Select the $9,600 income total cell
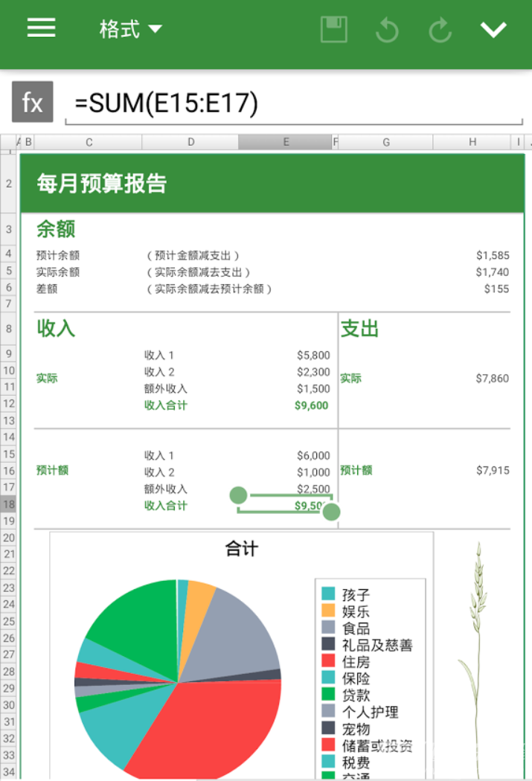This screenshot has height=781, width=532. tap(311, 405)
